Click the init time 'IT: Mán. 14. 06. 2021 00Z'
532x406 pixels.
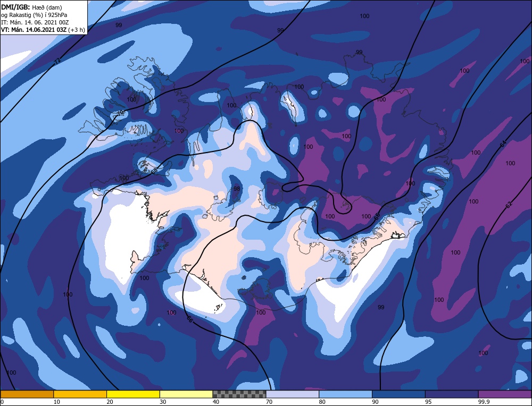(35, 22)
